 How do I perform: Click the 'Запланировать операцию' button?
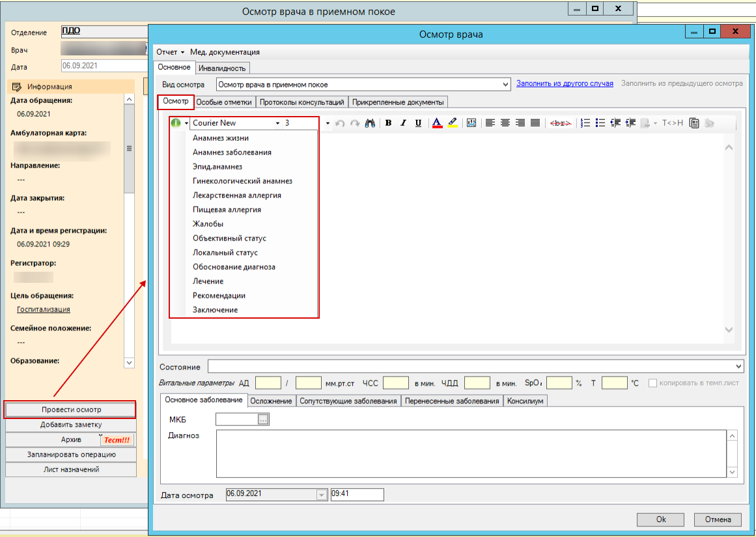click(x=71, y=454)
